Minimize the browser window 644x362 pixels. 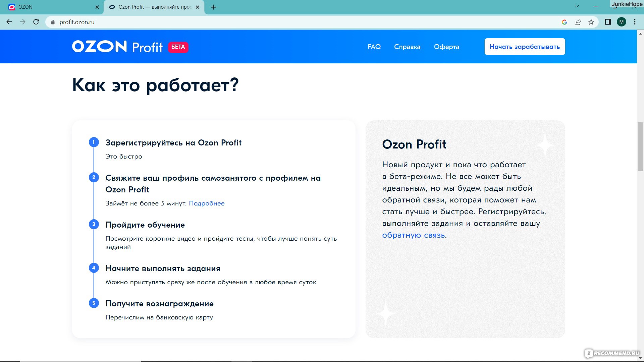point(596,6)
